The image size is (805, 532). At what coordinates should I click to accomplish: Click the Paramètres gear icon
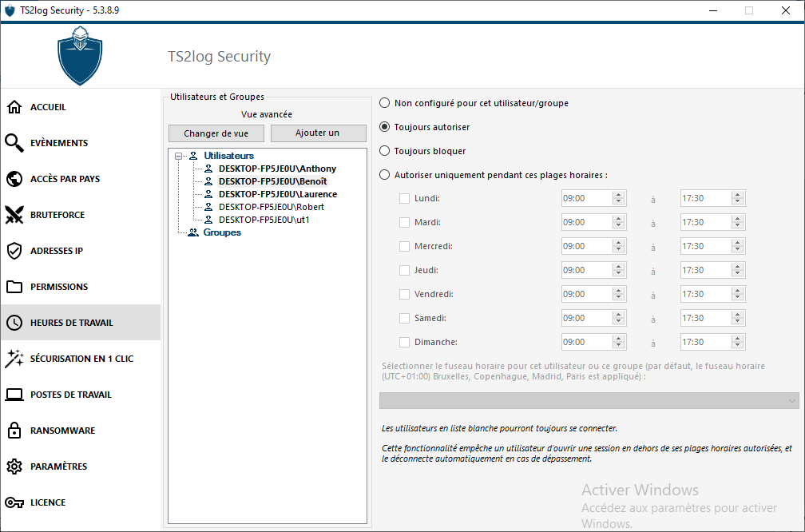click(14, 466)
